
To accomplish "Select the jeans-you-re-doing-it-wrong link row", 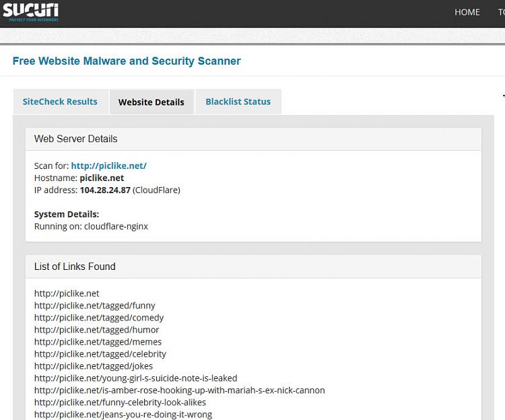I will (123, 415).
